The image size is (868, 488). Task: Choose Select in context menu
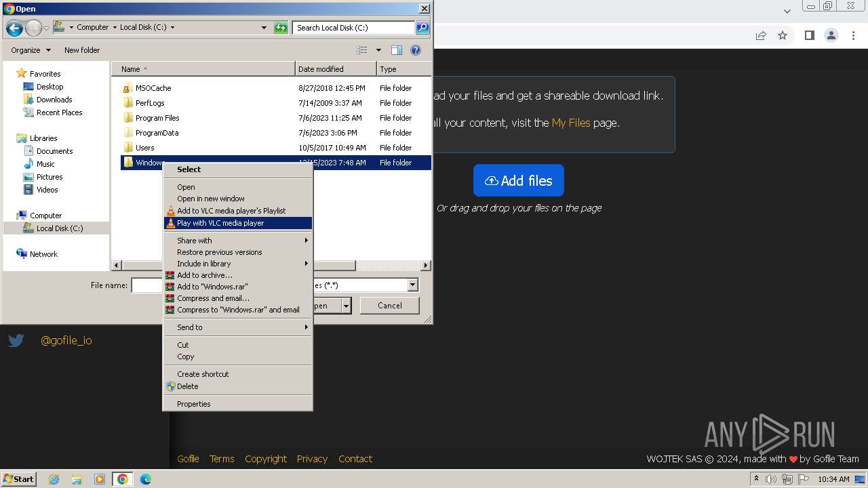(x=237, y=169)
